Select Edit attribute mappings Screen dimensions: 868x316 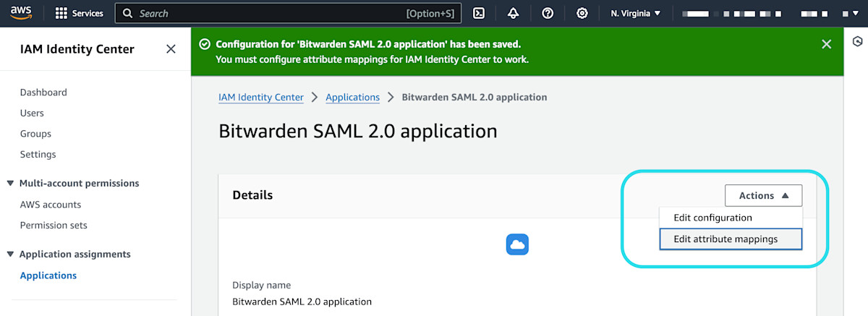tap(726, 239)
